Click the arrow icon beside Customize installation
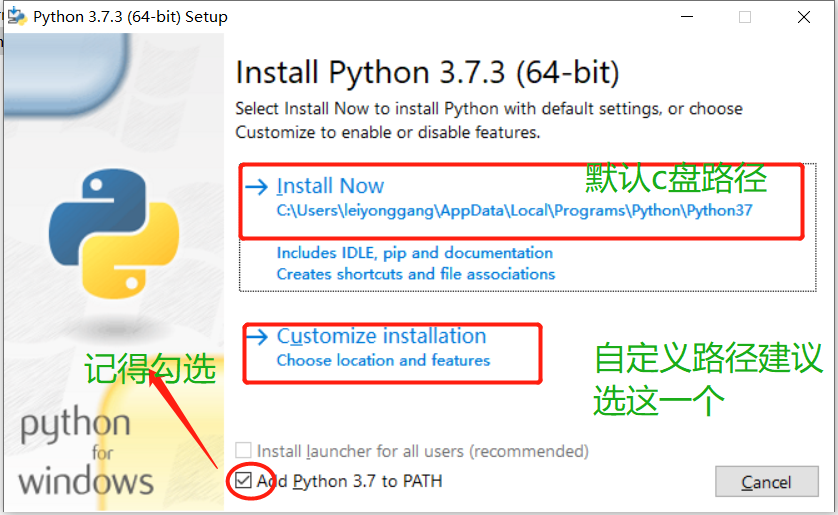Image resolution: width=838 pixels, height=515 pixels. point(257,337)
